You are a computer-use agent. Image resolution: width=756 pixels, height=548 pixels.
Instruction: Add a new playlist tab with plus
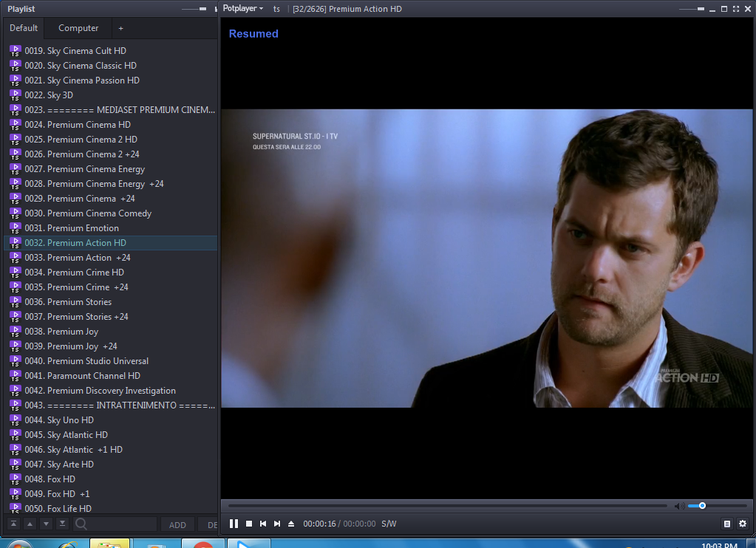click(x=120, y=29)
